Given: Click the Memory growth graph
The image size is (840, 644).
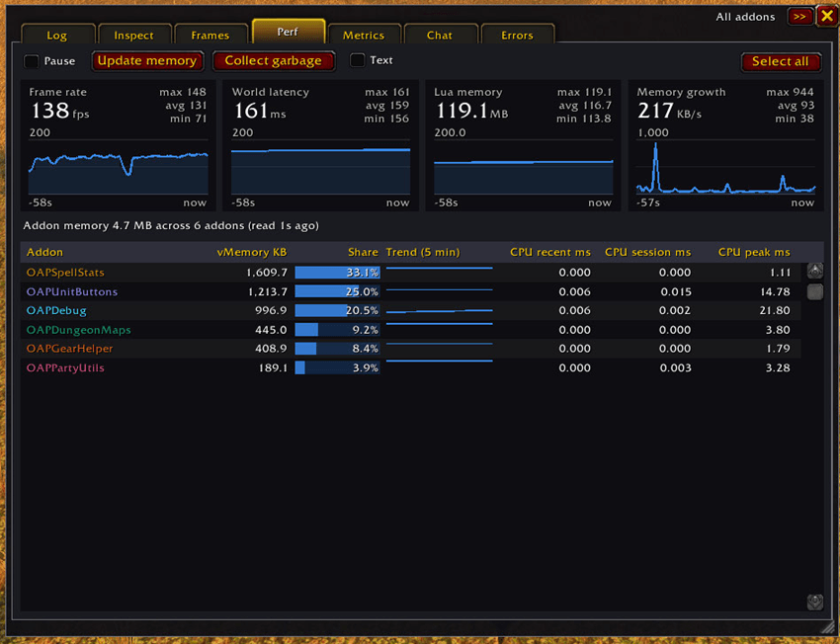Looking at the screenshot, I should coord(726,167).
